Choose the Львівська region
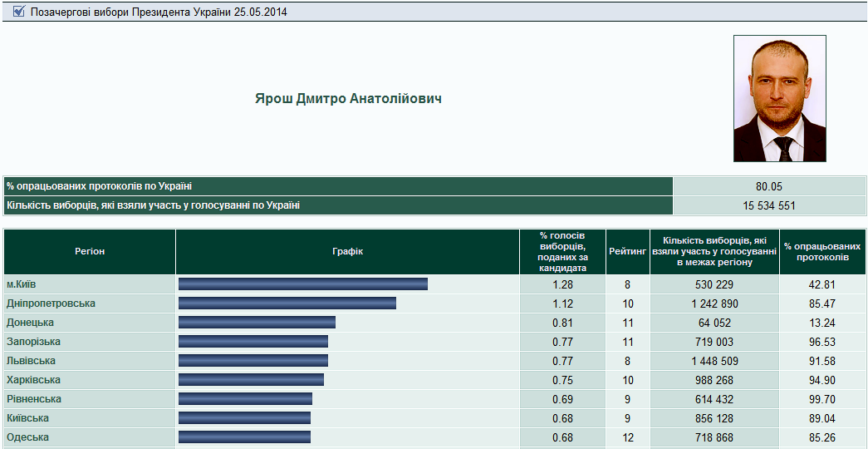The height and width of the screenshot is (449, 868). pyautogui.click(x=31, y=361)
